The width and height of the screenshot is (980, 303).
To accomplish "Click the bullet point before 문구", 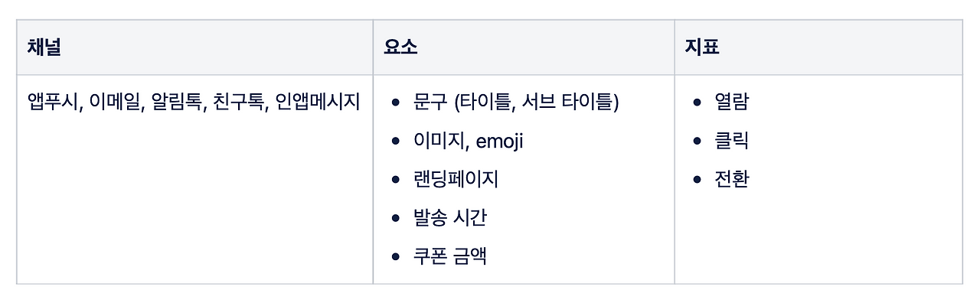I will pyautogui.click(x=395, y=103).
